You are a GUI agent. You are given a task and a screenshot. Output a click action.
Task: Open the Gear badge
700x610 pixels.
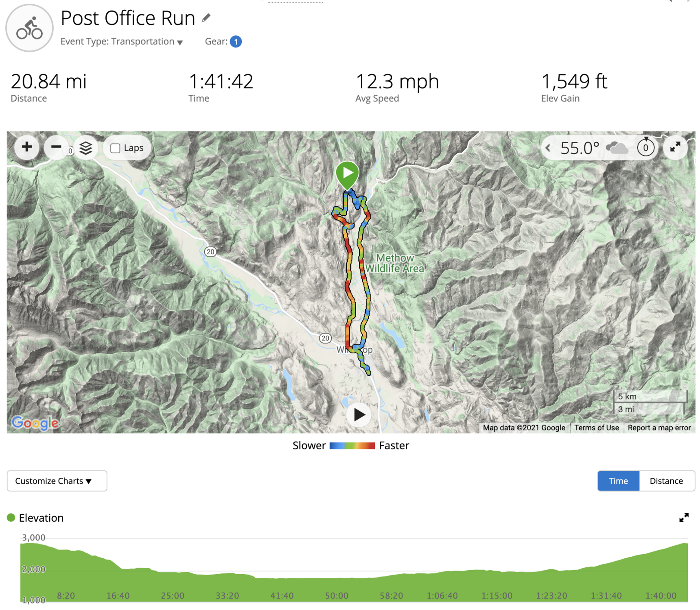(236, 41)
